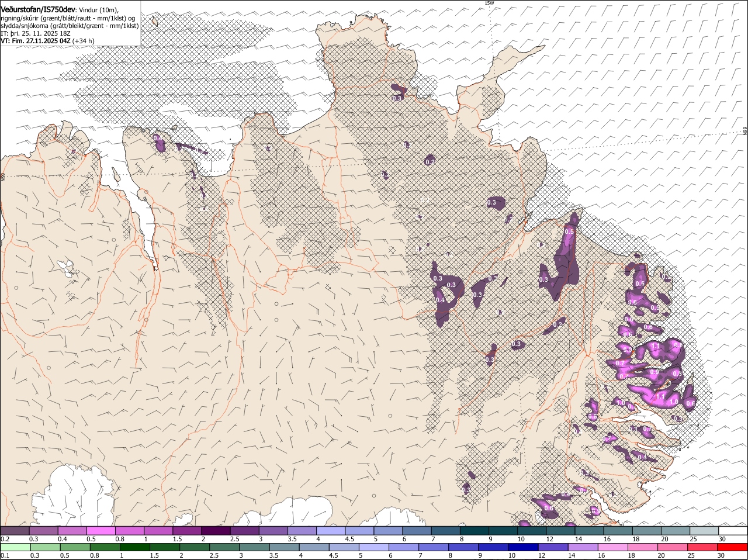Click the light blue 4 snow legend swatch
Viewport: 748px width, 560px height.
click(330, 531)
